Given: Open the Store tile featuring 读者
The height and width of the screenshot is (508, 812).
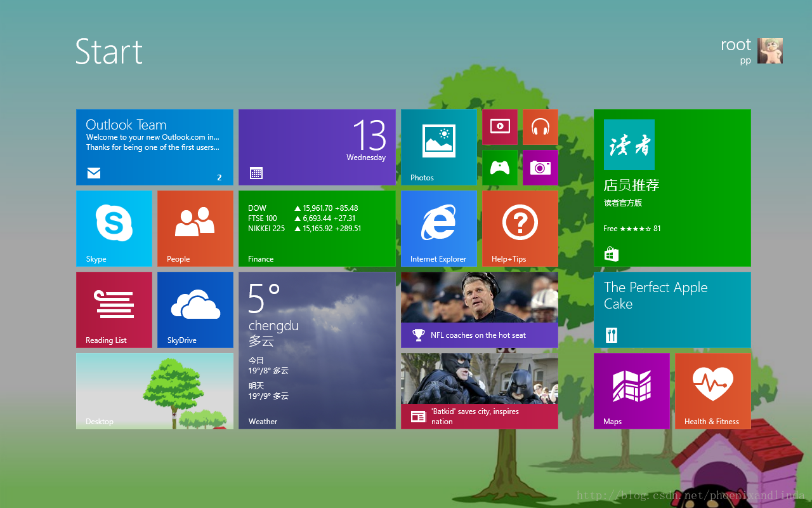Looking at the screenshot, I should tap(672, 188).
